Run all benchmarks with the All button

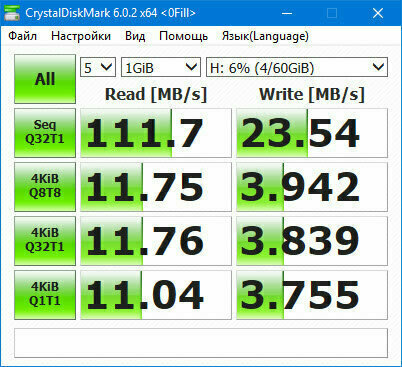[x=45, y=79]
